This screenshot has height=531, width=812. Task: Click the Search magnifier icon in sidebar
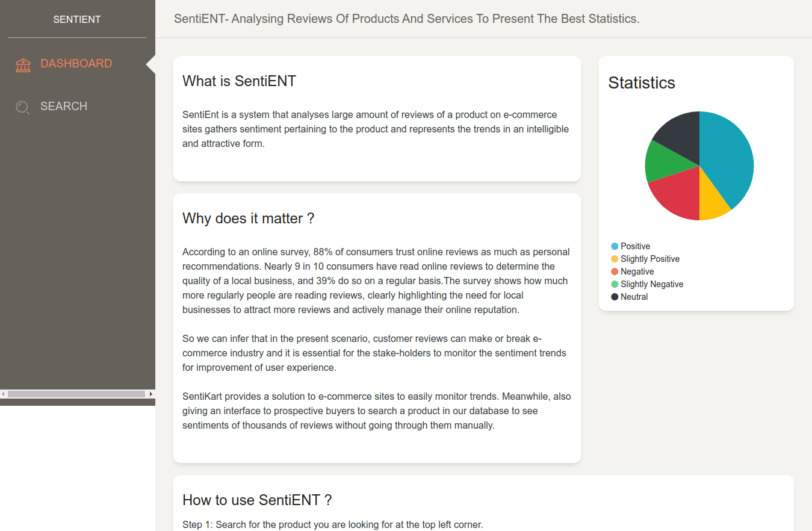pyautogui.click(x=23, y=107)
